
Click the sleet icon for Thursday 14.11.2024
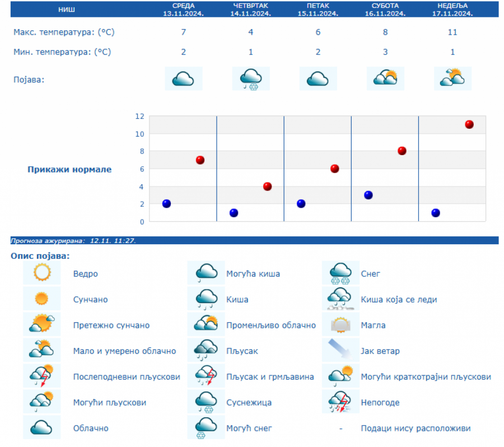tap(250, 78)
